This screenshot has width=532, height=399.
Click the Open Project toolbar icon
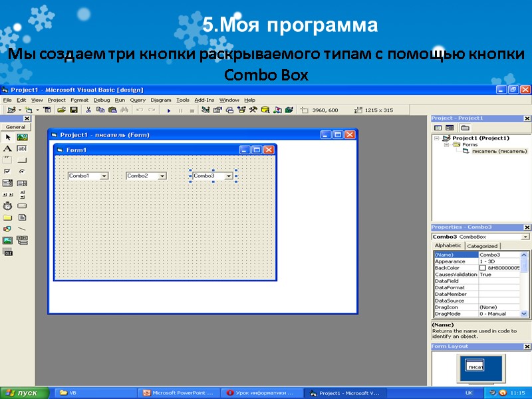pyautogui.click(x=61, y=110)
